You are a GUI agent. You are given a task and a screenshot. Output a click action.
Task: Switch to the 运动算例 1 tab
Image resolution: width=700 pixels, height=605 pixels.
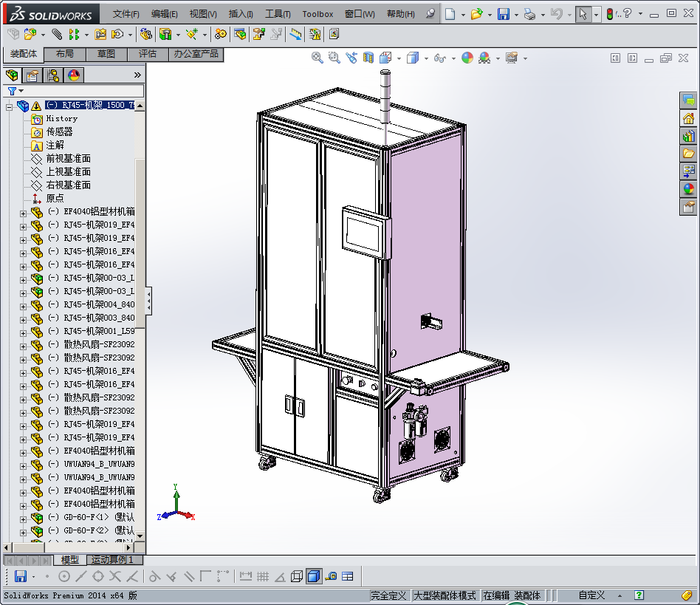[x=114, y=560]
